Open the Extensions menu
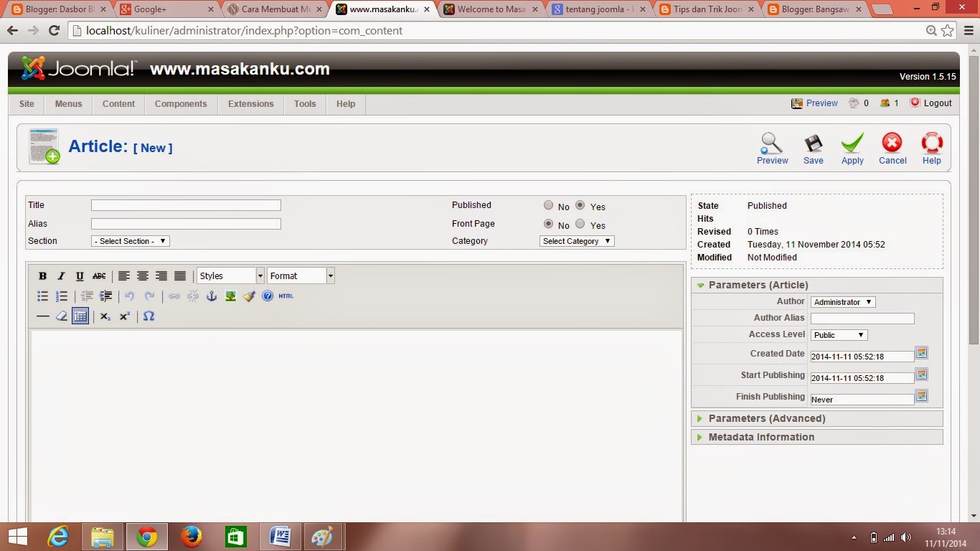 pyautogui.click(x=250, y=104)
